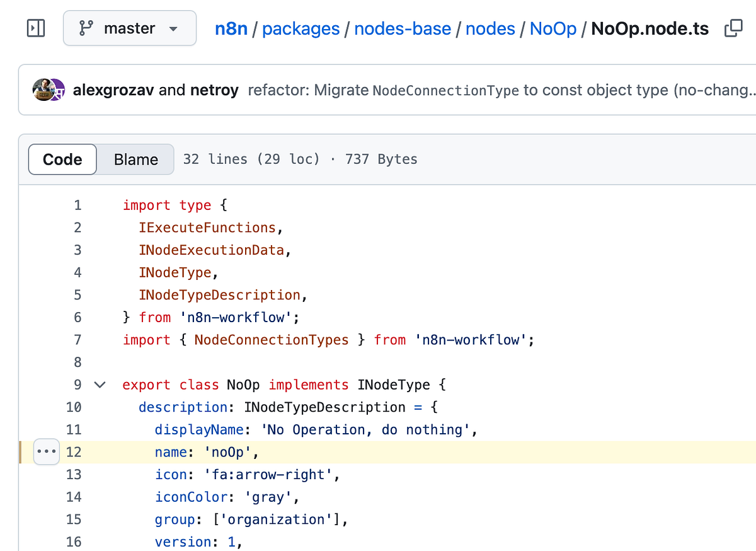Select the Code tab
This screenshot has height=551, width=756.
(62, 159)
